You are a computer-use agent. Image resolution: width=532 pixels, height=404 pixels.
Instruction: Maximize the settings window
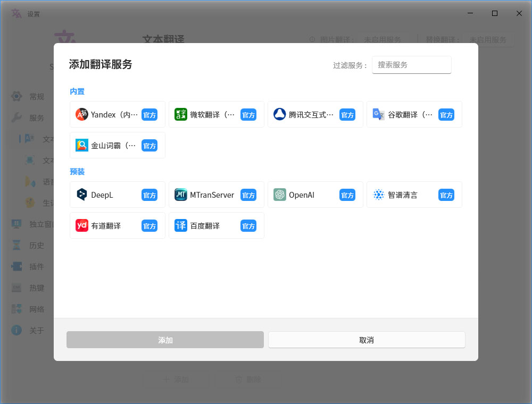[495, 13]
